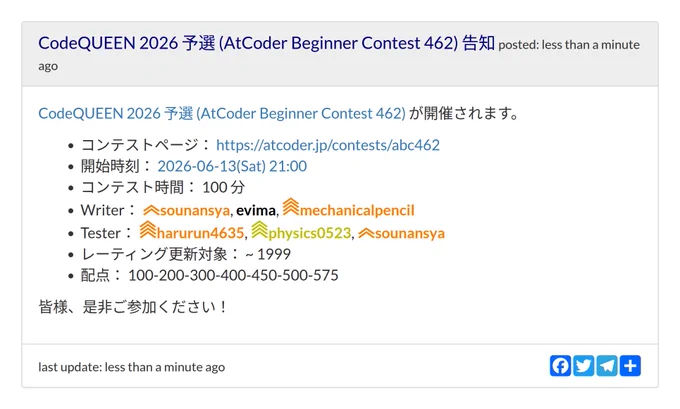The image size is (680, 409).
Task: View harurun4635's tester profile name
Action: [x=200, y=233]
